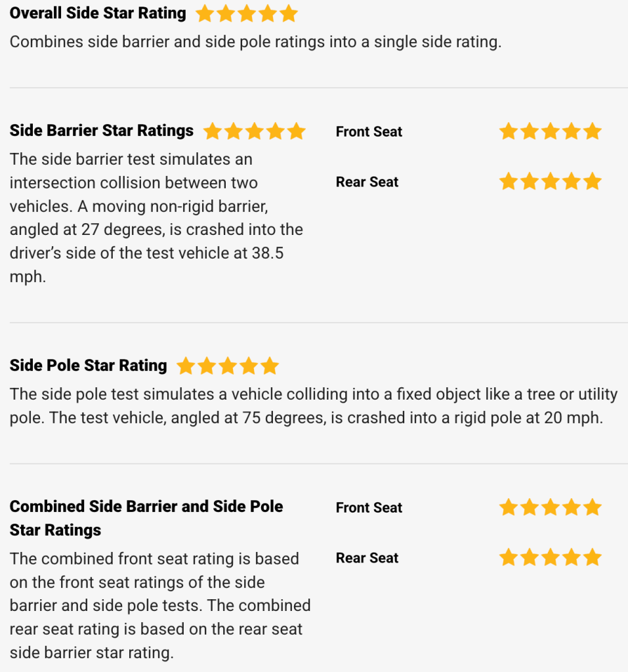Click the Overall Side Star Rating stars
Screen dimensions: 628x672
pos(247,13)
